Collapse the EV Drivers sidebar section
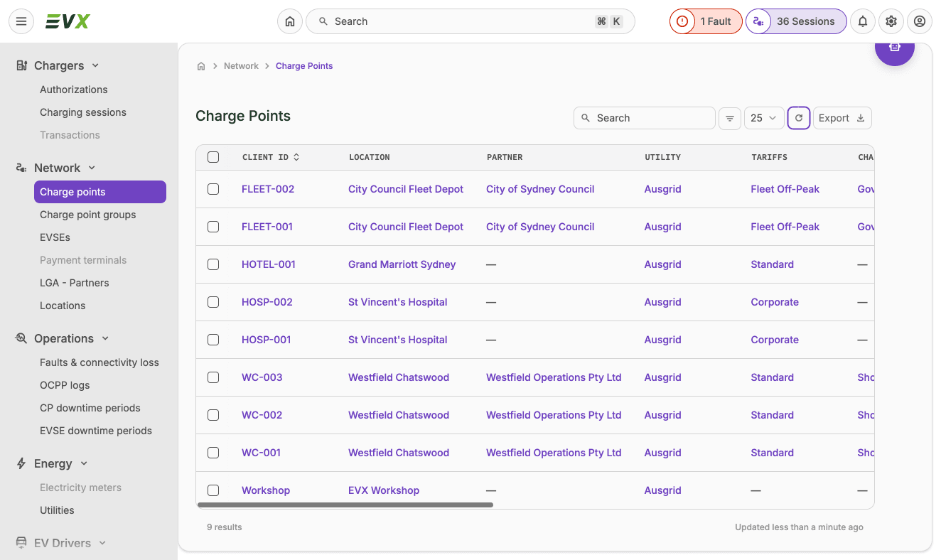This screenshot has width=941, height=560. point(102,543)
